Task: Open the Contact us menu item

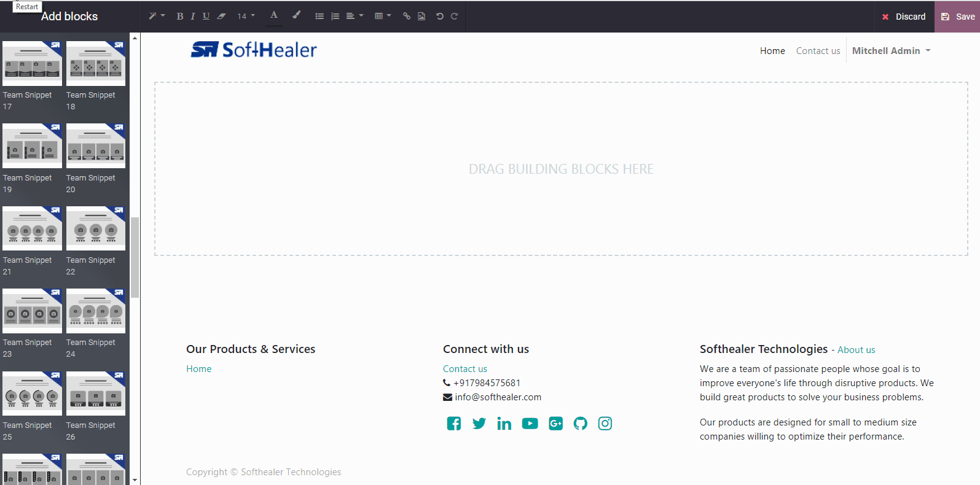Action: (818, 51)
